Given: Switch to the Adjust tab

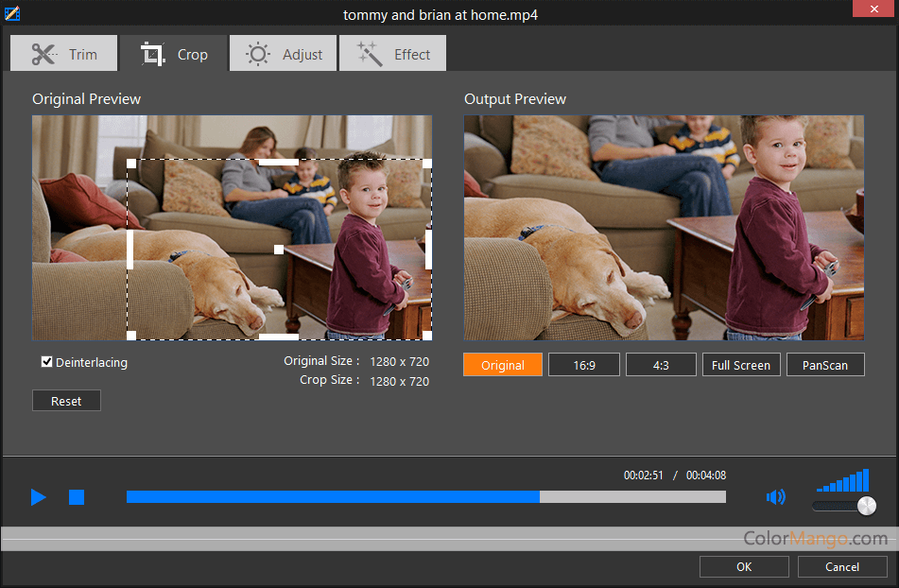Looking at the screenshot, I should pos(284,54).
